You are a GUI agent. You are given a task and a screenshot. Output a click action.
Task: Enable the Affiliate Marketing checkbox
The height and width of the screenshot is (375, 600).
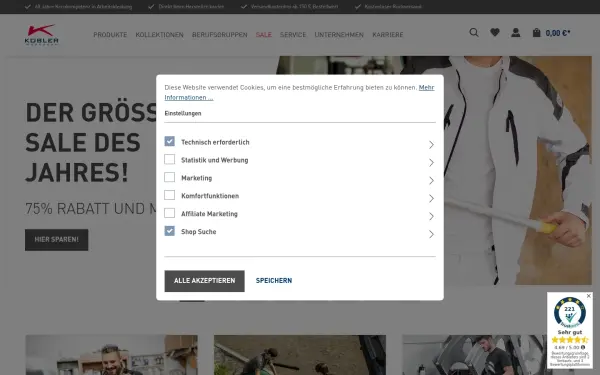point(170,213)
